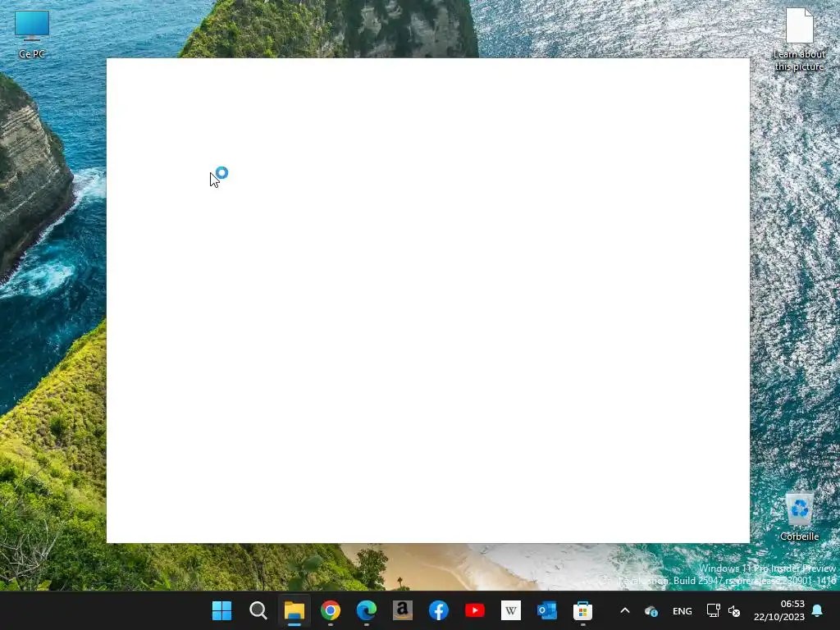Open the YouTube taskbar shortcut
Image resolution: width=840 pixels, height=630 pixels.
pyautogui.click(x=475, y=610)
